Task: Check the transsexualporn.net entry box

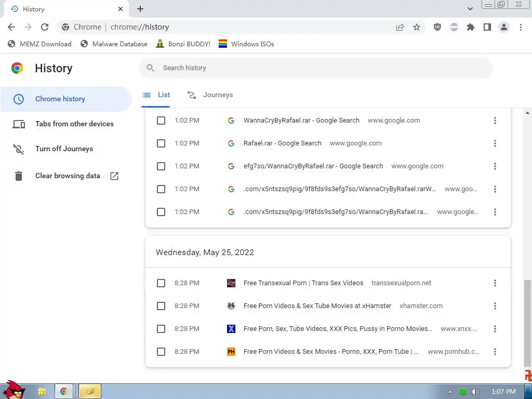Action: (161, 283)
